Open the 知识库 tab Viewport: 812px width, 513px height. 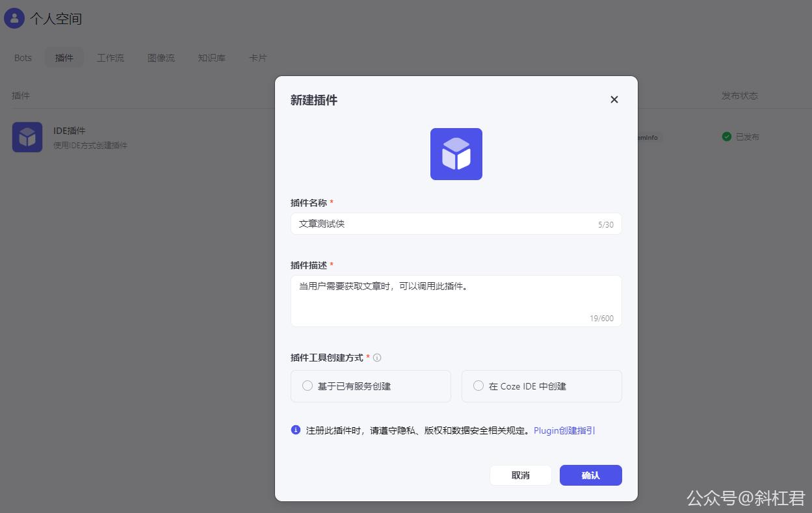pos(212,58)
